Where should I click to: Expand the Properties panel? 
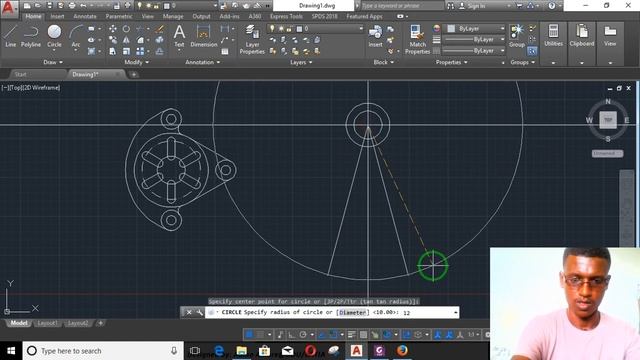point(451,62)
